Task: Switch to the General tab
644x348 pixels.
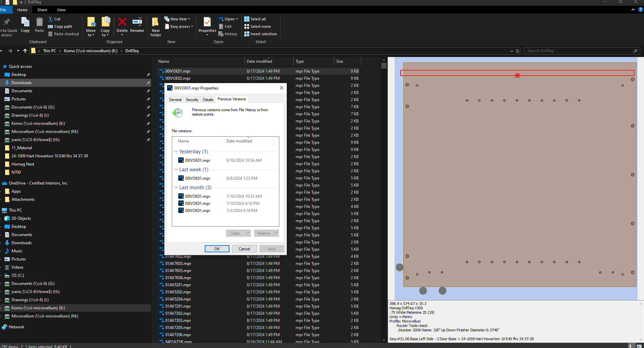Action: click(175, 100)
